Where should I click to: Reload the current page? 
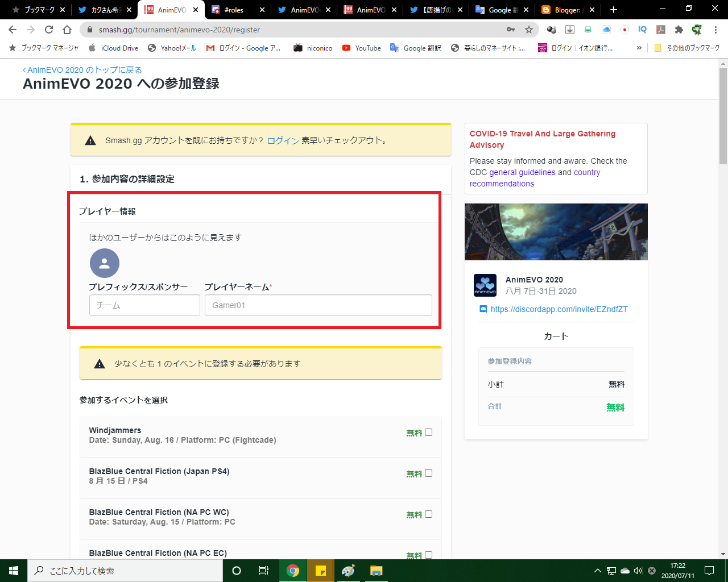(49, 30)
